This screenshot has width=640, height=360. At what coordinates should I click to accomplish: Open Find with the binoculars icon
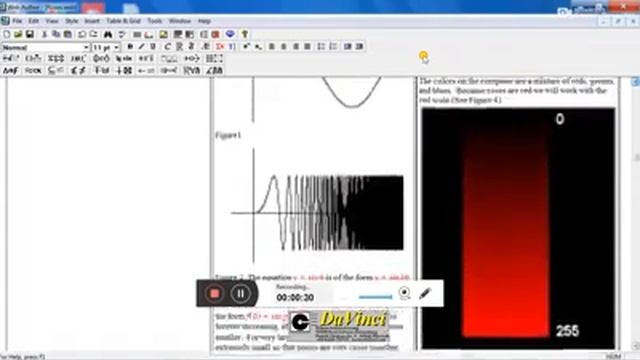pyautogui.click(x=108, y=34)
